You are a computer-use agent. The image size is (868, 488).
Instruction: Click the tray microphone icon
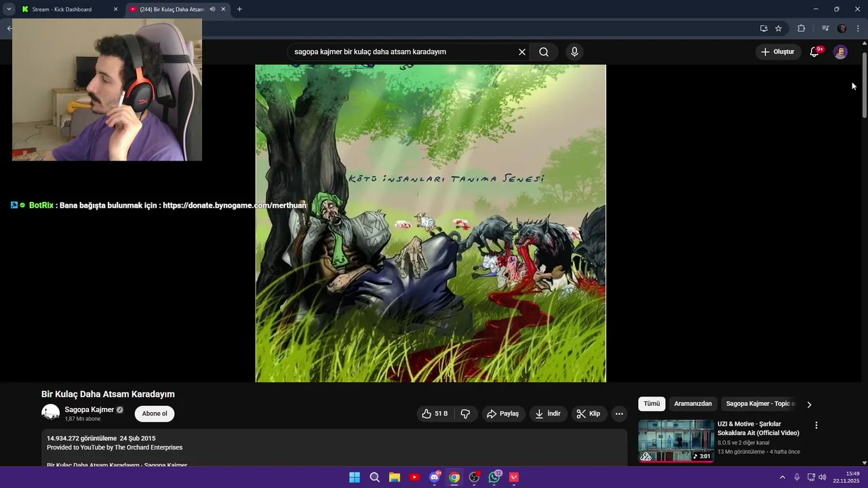point(797,477)
